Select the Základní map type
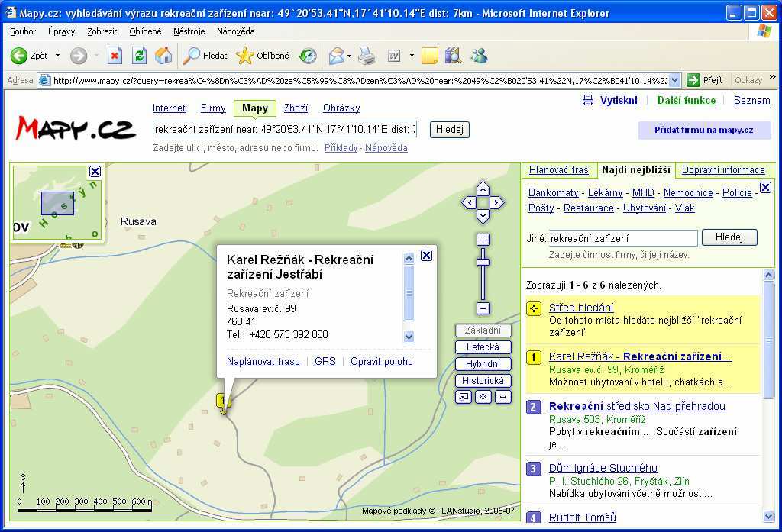The image size is (782, 532). coord(483,330)
